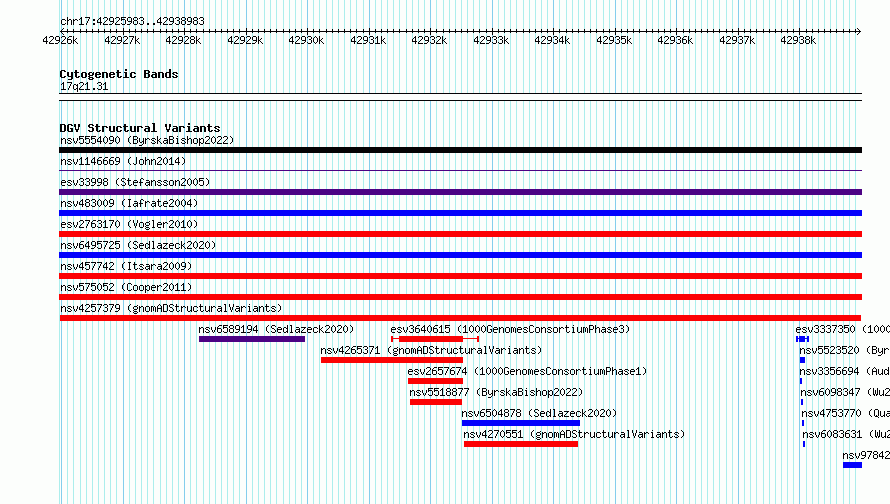
Task: Click the red bar of esv2657674
Action: 435,381
